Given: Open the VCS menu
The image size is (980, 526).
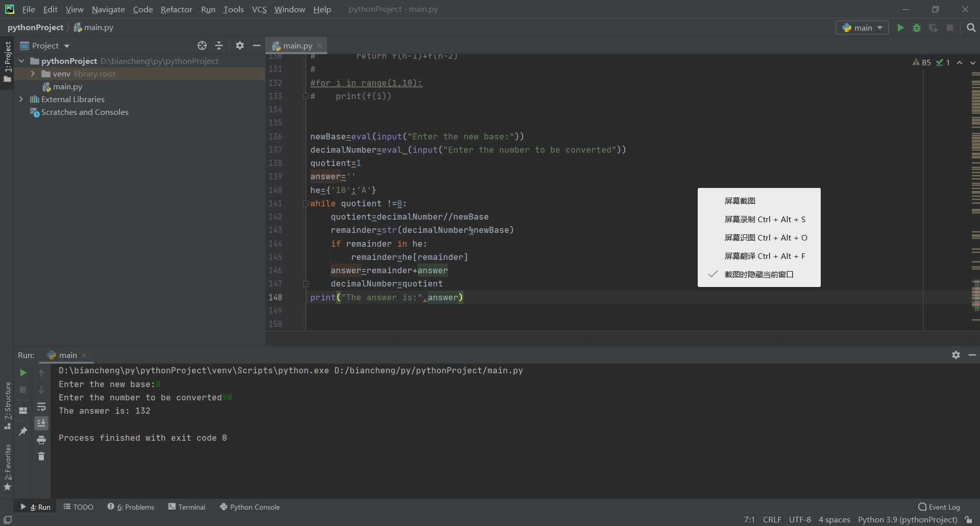Looking at the screenshot, I should pos(259,9).
